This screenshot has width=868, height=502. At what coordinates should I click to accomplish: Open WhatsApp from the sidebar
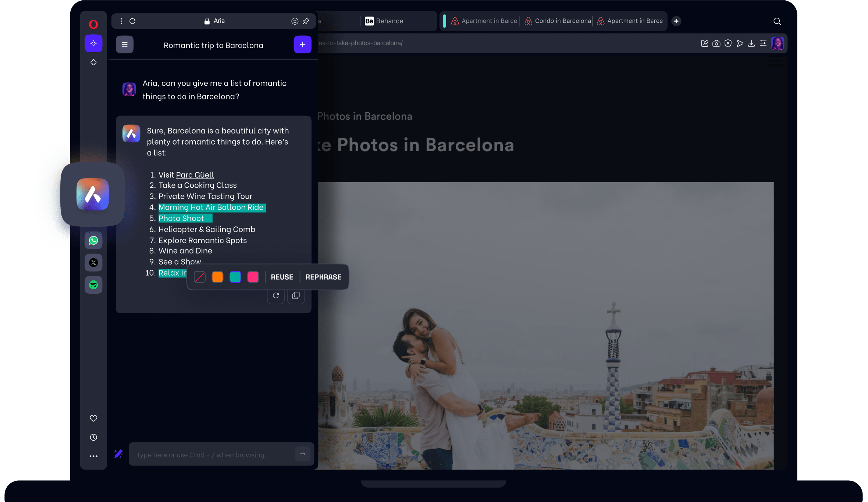coord(93,240)
